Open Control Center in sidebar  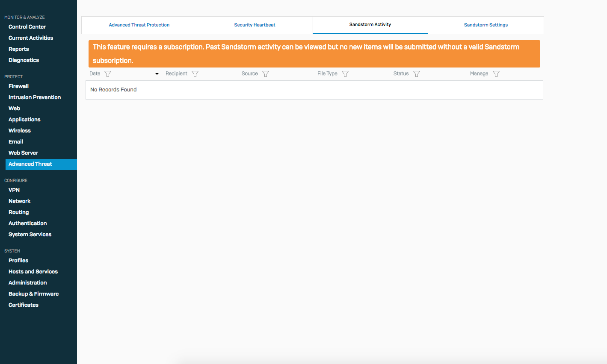27,27
